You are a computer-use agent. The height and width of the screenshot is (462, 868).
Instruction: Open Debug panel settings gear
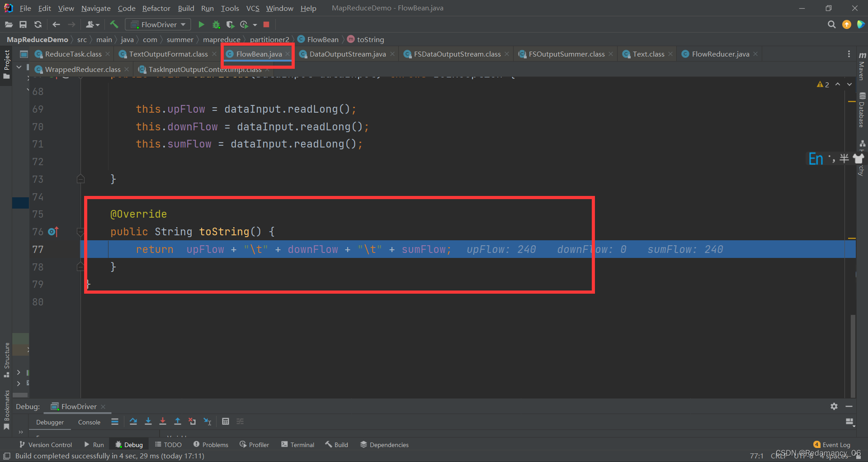834,406
